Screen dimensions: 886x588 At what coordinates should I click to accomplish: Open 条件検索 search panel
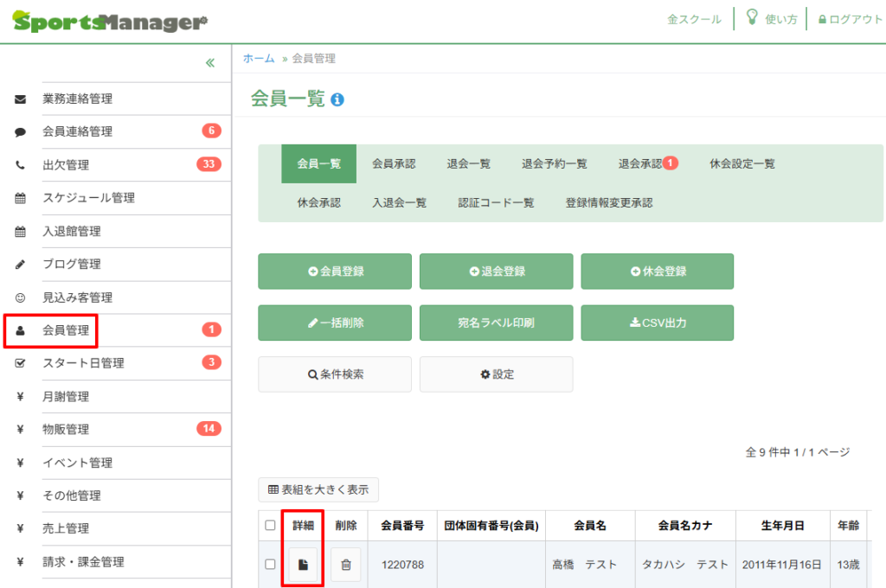coord(335,374)
